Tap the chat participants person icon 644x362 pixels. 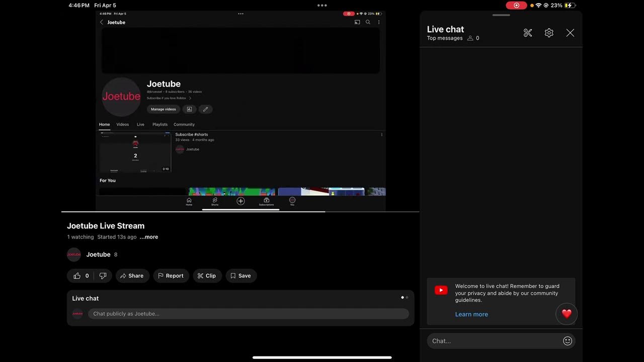point(470,38)
